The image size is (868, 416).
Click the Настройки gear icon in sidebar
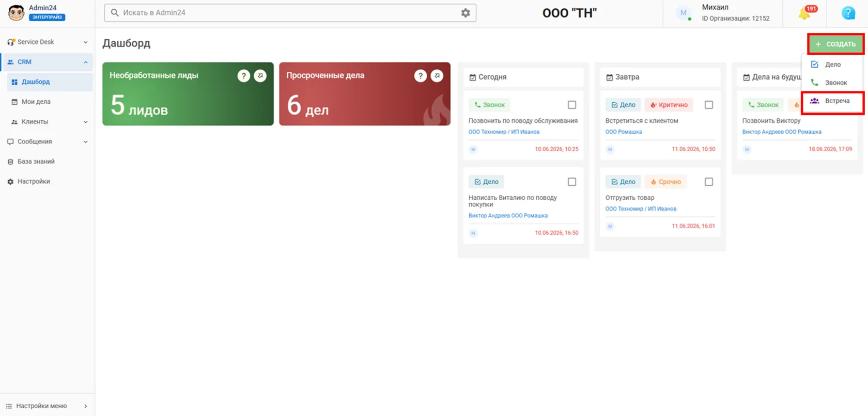coord(10,182)
